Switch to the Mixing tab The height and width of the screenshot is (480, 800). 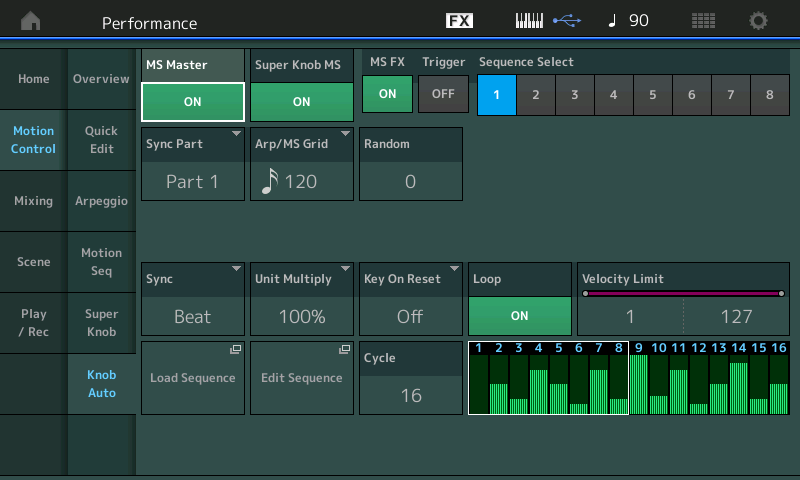tap(33, 201)
